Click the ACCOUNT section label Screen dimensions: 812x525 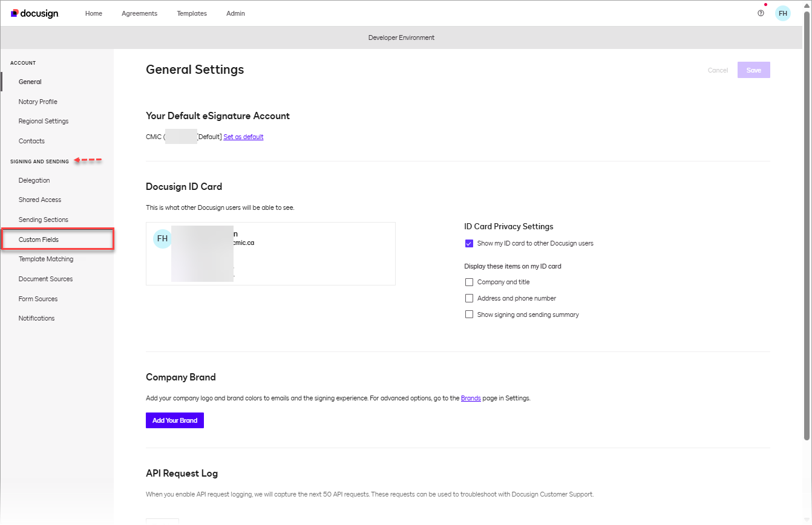23,63
